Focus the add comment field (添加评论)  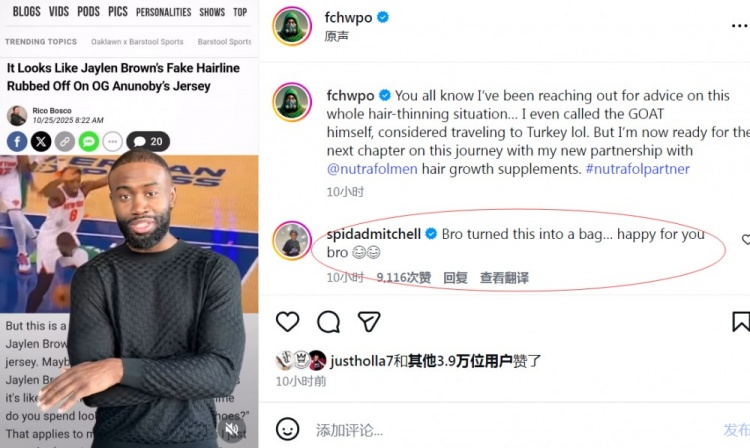pyautogui.click(x=512, y=430)
